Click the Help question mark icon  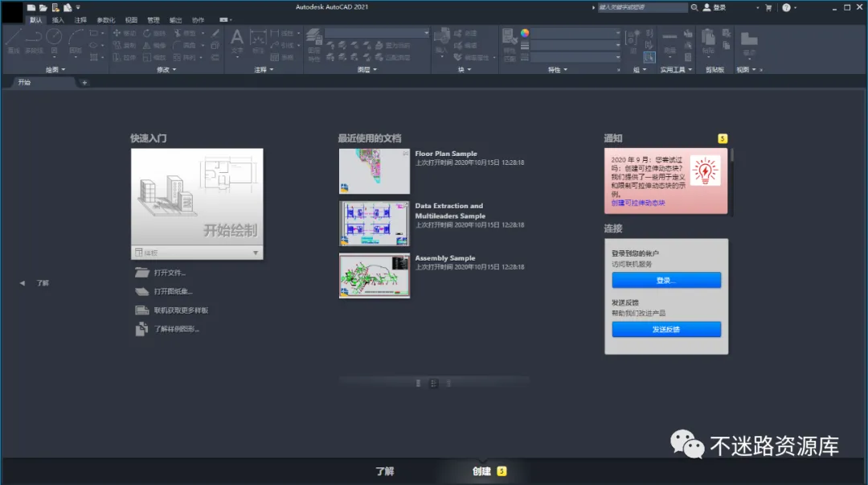pyautogui.click(x=786, y=7)
